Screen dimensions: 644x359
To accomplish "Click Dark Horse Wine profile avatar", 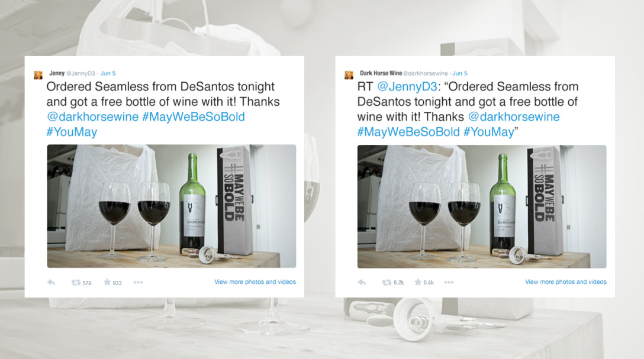I will [349, 75].
